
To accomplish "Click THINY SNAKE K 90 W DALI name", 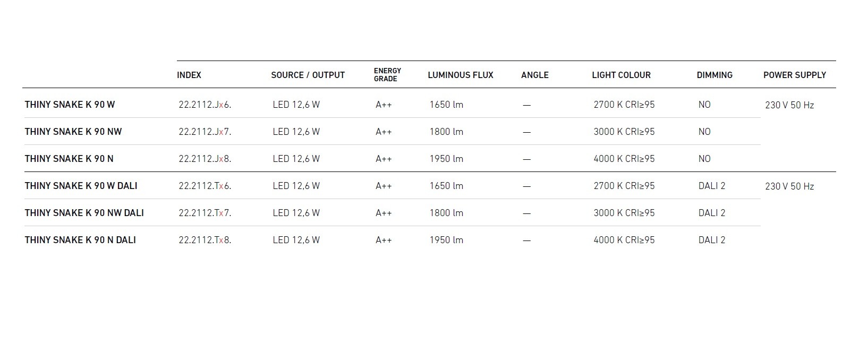I will pos(81,186).
